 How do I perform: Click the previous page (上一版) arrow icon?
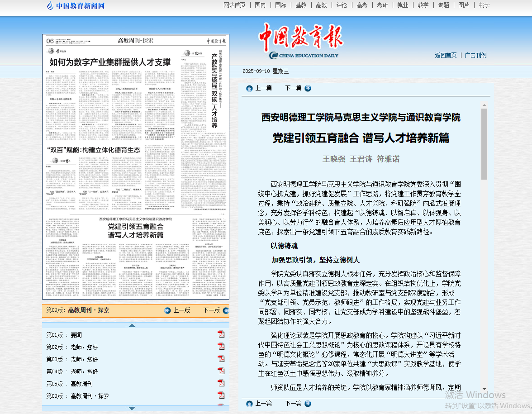[167, 310]
